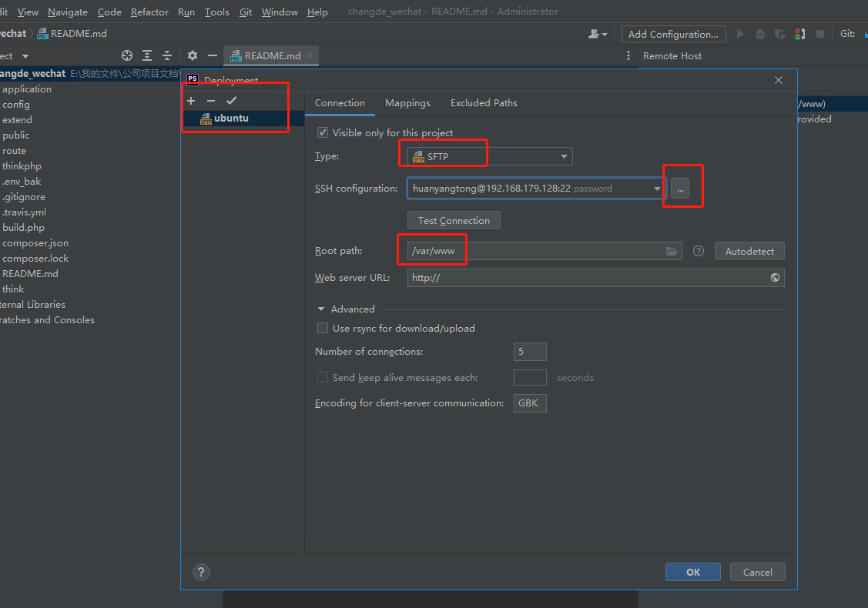The height and width of the screenshot is (608, 868).
Task: Select Scratches and Consoles entry
Action: pyautogui.click(x=47, y=319)
